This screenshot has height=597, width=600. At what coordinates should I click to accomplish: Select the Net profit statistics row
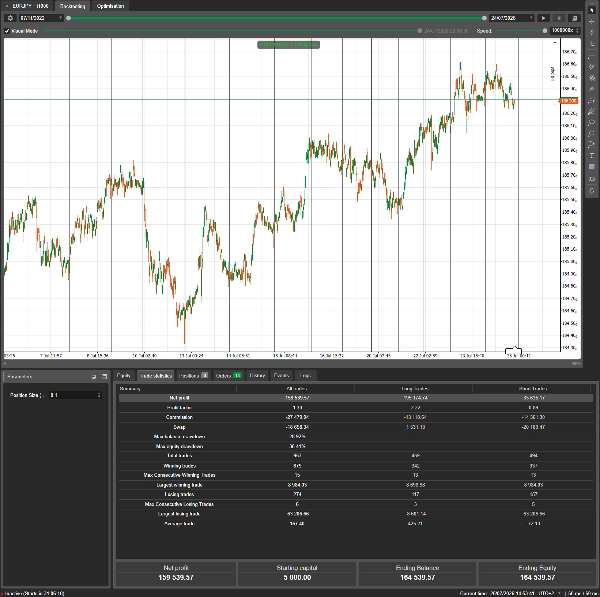point(356,398)
